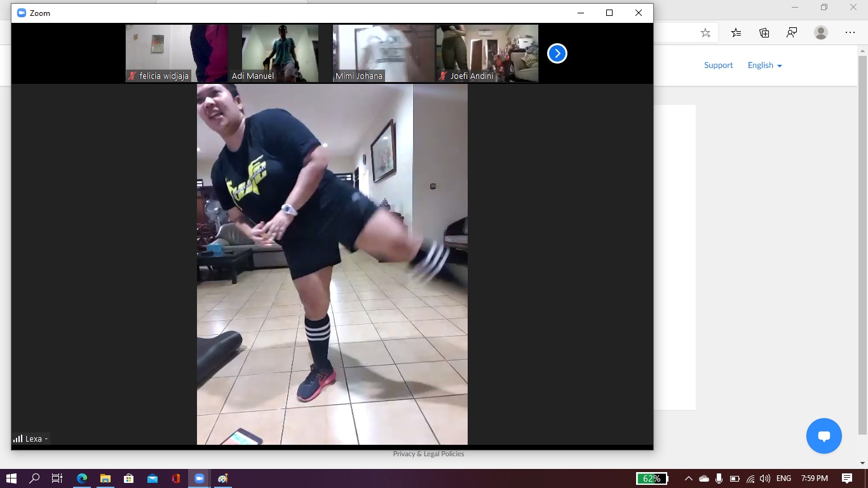Open browser Settings and more menu
The image size is (868, 488).
850,33
